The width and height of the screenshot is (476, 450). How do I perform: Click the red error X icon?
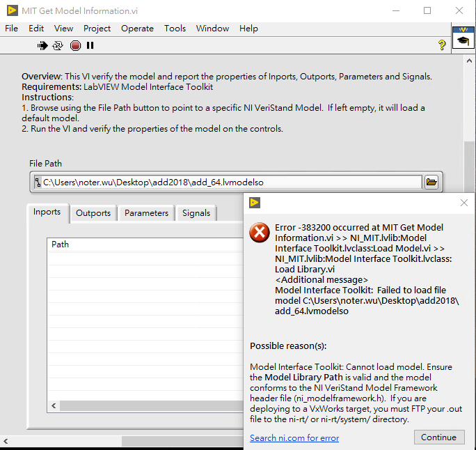pyautogui.click(x=260, y=233)
